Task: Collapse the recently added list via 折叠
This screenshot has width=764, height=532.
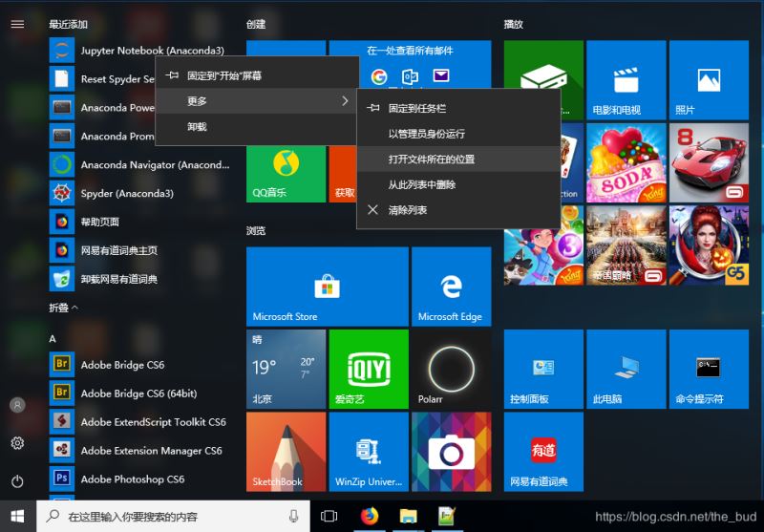Action: point(63,308)
